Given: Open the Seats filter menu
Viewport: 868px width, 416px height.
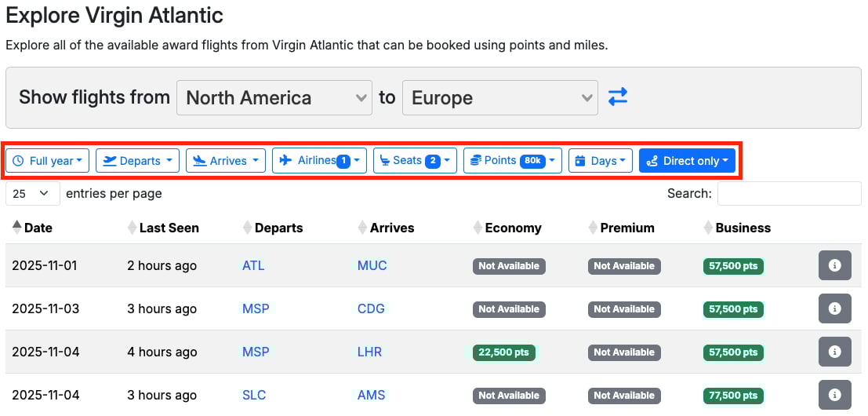Looking at the screenshot, I should (x=415, y=161).
